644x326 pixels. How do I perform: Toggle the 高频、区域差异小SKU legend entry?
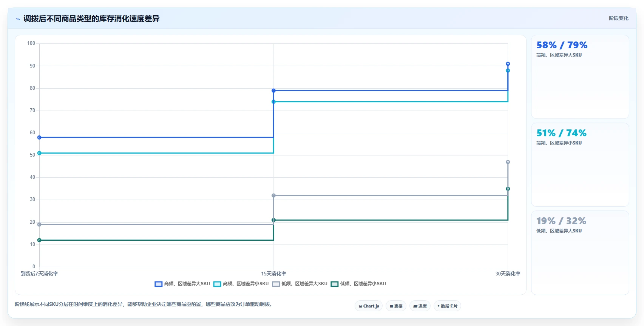(241, 284)
